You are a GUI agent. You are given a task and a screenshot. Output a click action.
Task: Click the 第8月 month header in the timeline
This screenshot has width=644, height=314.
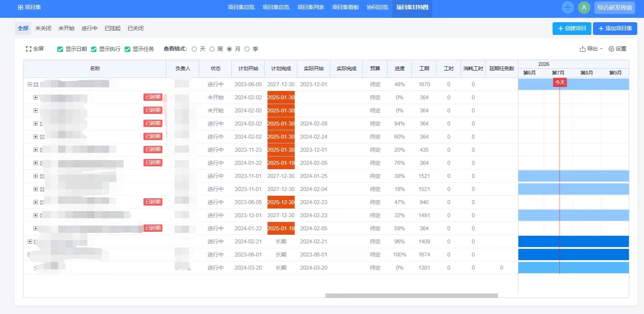coord(587,73)
